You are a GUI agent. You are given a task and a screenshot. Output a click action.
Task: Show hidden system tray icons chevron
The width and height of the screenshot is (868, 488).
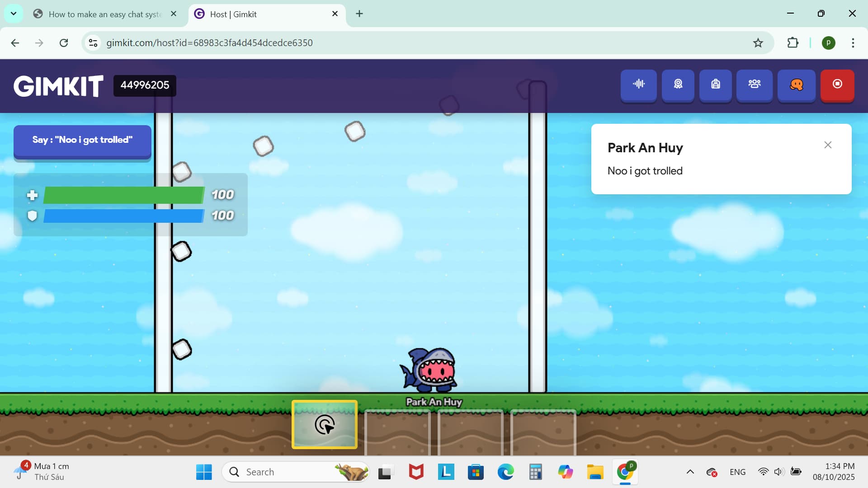point(690,472)
